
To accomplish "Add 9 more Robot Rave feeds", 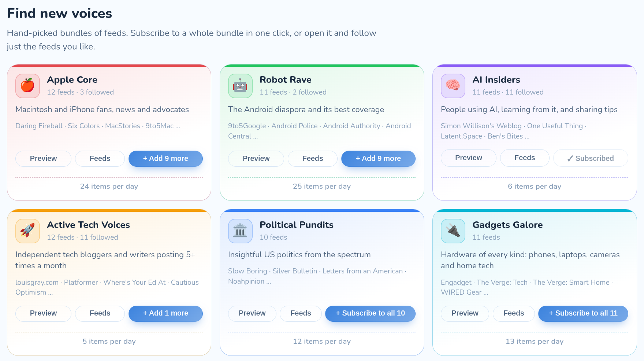I will click(x=378, y=159).
